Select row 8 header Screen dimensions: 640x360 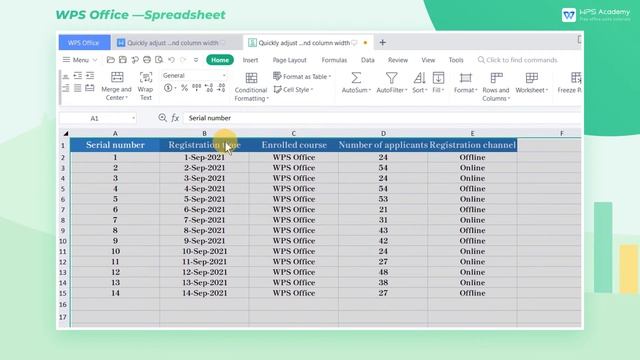click(63, 220)
